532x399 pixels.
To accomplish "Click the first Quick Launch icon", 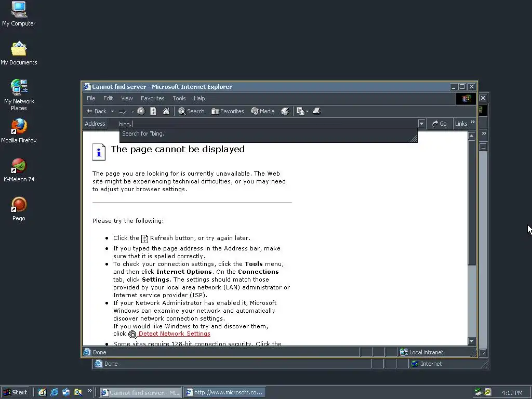I will pyautogui.click(x=42, y=392).
